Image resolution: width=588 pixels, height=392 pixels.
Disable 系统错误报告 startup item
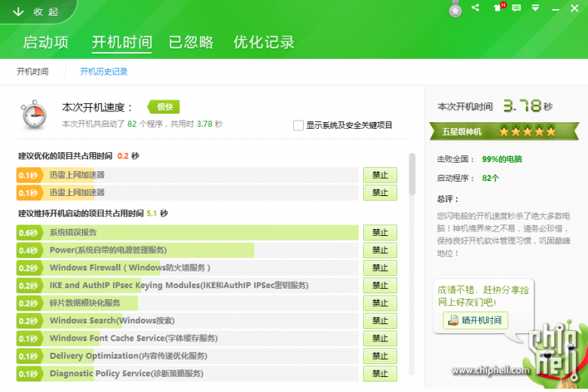click(380, 233)
